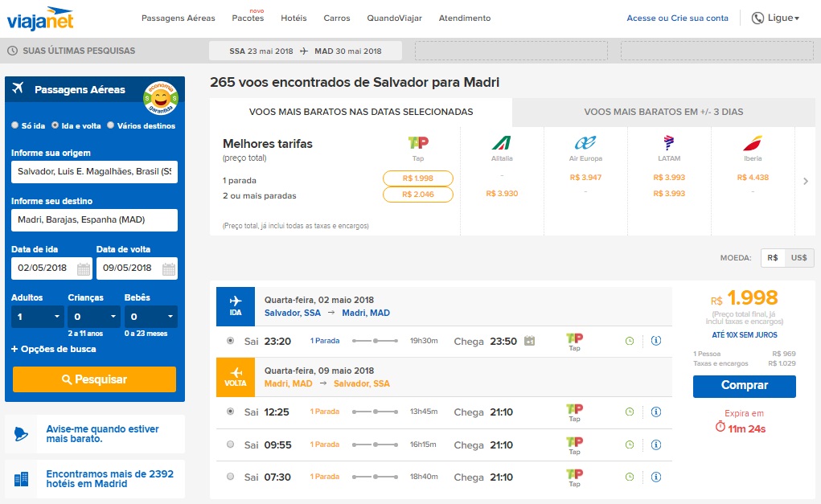Switch to Voos mais baratos em +/- 3 dias tab
The height and width of the screenshot is (504, 821).
[663, 112]
